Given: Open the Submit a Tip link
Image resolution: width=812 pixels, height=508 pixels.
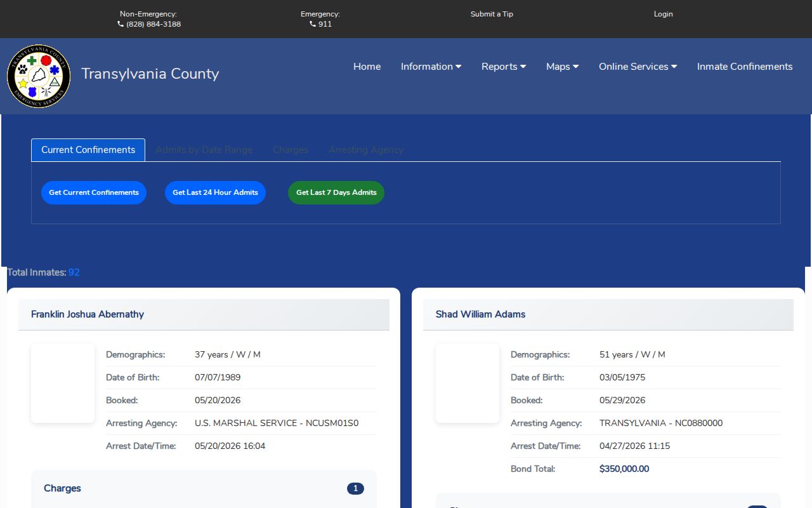Looking at the screenshot, I should coord(492,14).
